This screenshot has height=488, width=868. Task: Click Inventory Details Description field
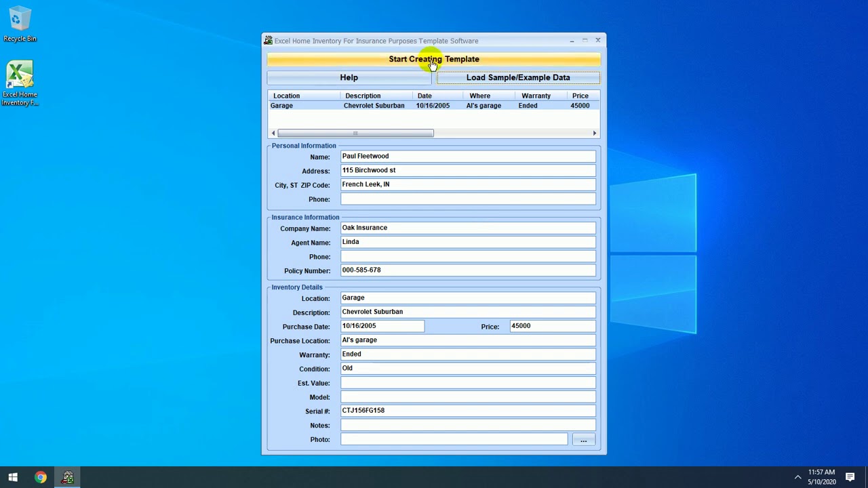[468, 312]
